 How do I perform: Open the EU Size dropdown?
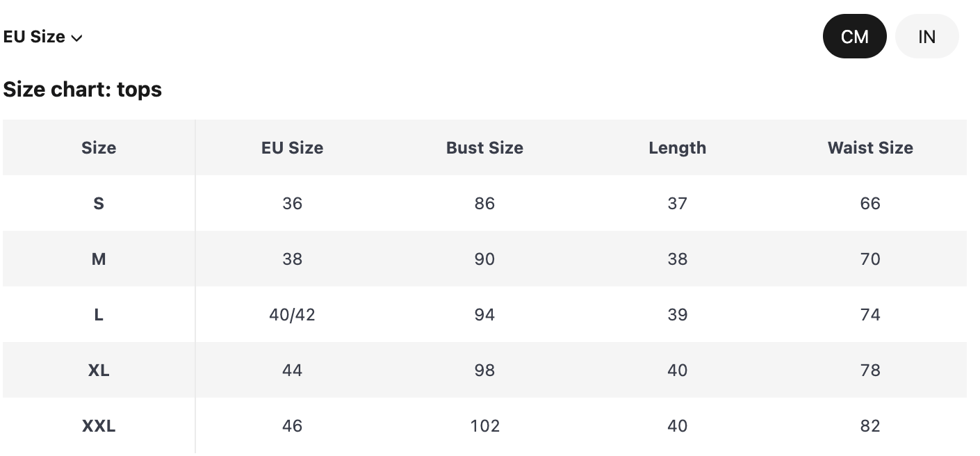42,37
